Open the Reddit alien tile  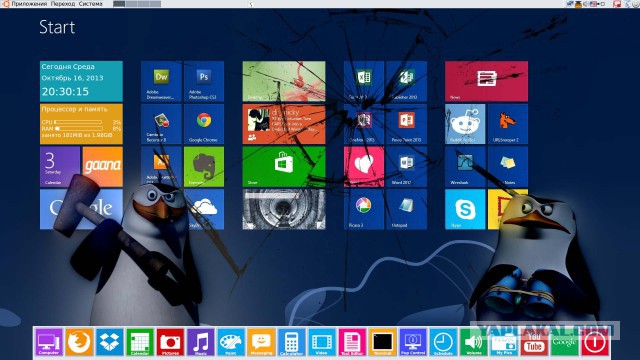tap(465, 124)
